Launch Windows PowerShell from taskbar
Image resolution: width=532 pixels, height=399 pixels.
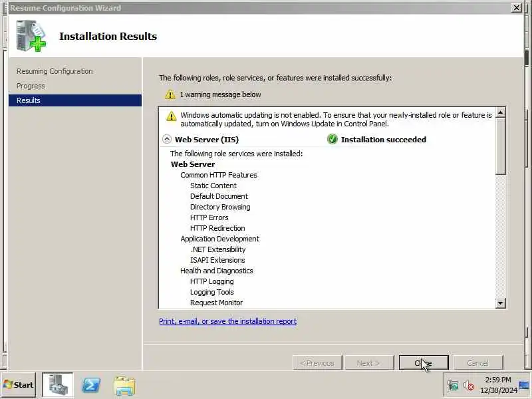pos(91,386)
